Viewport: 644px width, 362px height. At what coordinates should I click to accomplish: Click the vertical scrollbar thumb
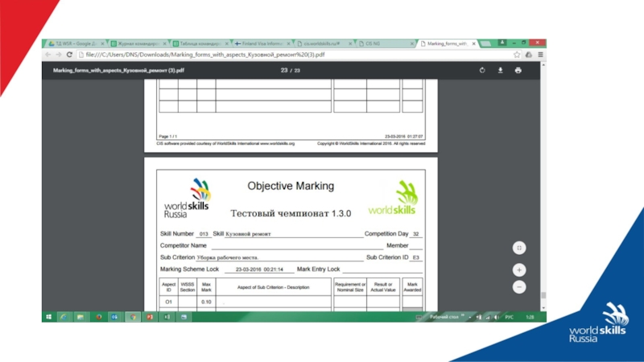[543, 295]
